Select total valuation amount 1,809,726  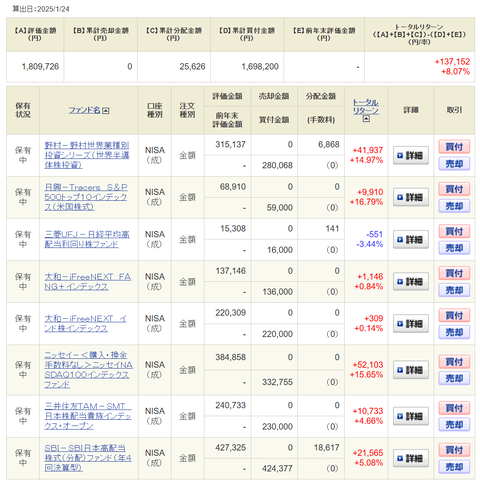pos(40,67)
